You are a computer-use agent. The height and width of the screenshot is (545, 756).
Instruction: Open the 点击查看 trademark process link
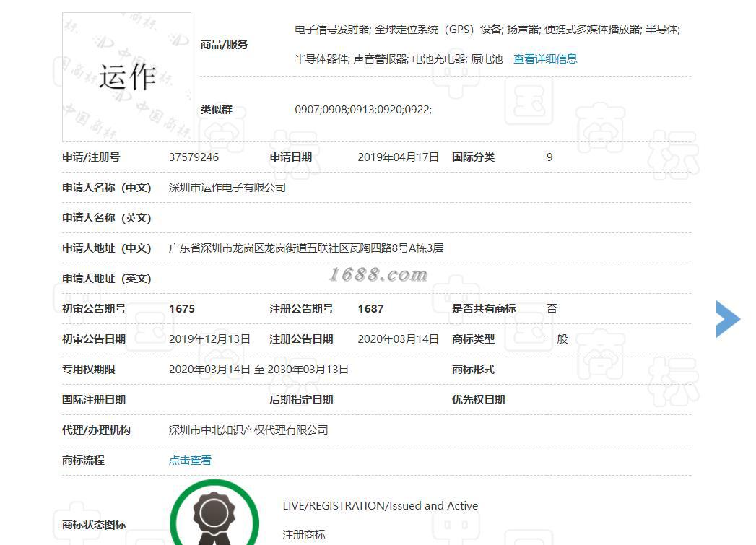(190, 461)
